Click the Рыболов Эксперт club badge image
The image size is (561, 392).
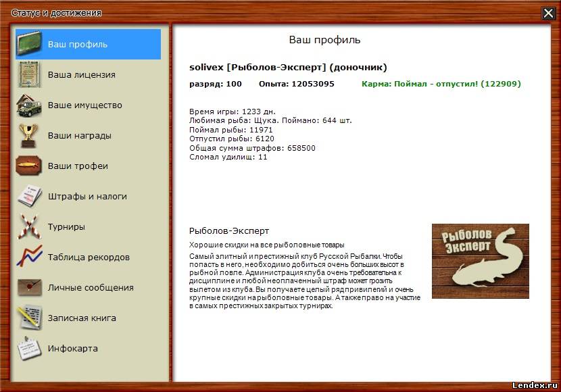tap(480, 261)
